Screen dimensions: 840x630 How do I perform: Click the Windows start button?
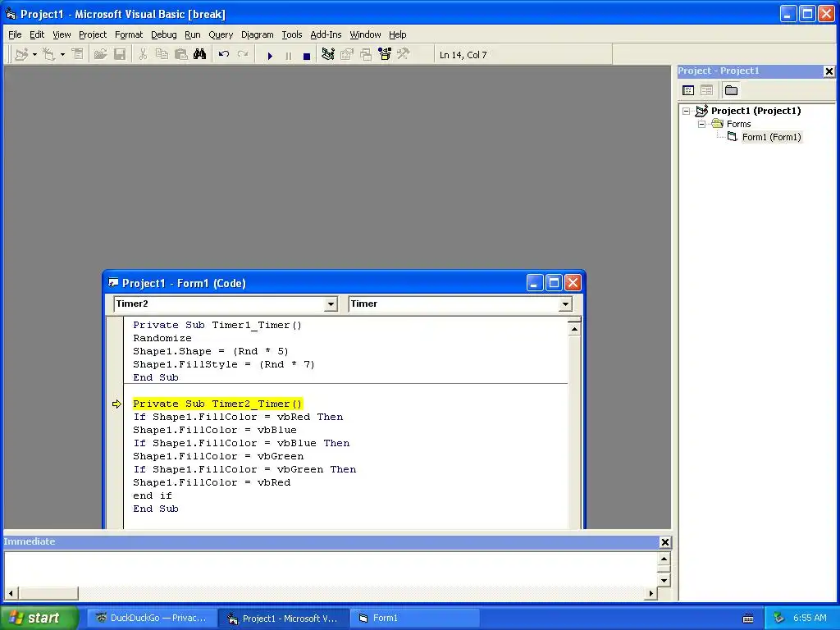coord(39,619)
